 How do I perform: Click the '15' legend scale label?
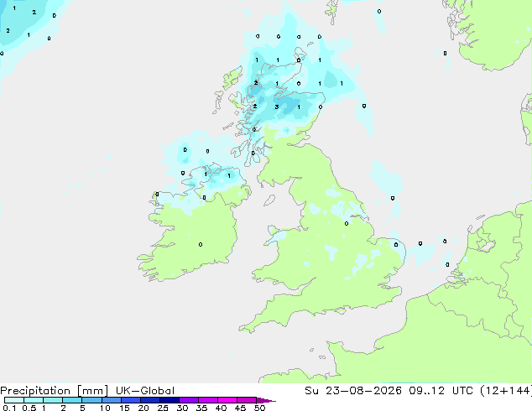[124, 408]
